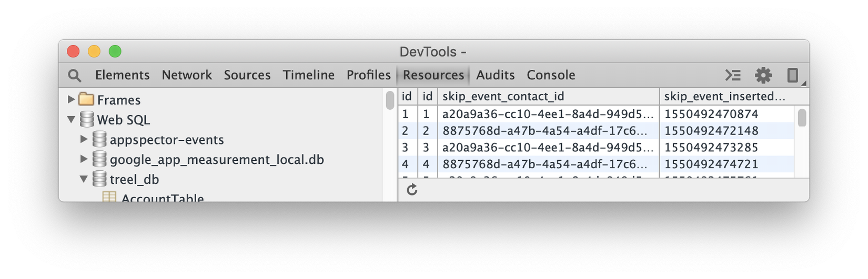Expand the Frames tree node

coord(72,99)
